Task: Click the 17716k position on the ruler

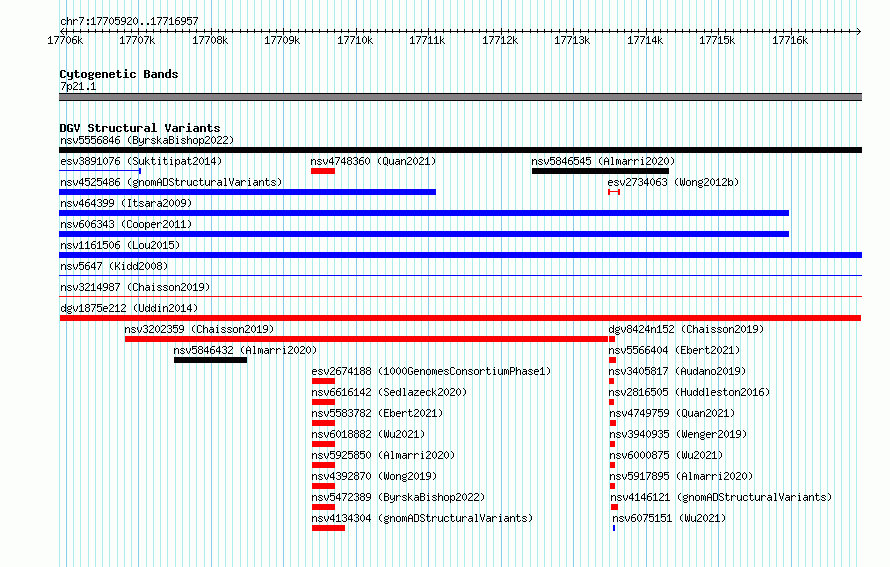Action: click(x=790, y=40)
